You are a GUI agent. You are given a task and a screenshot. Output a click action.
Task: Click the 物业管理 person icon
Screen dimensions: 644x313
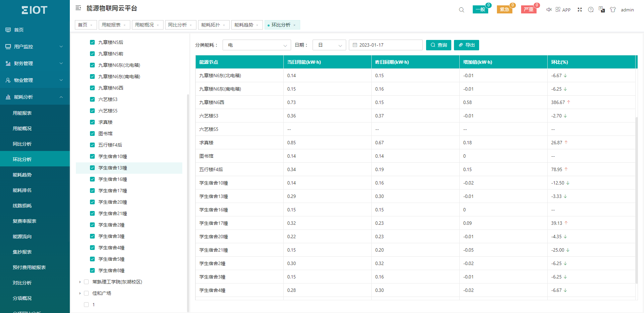click(x=8, y=80)
